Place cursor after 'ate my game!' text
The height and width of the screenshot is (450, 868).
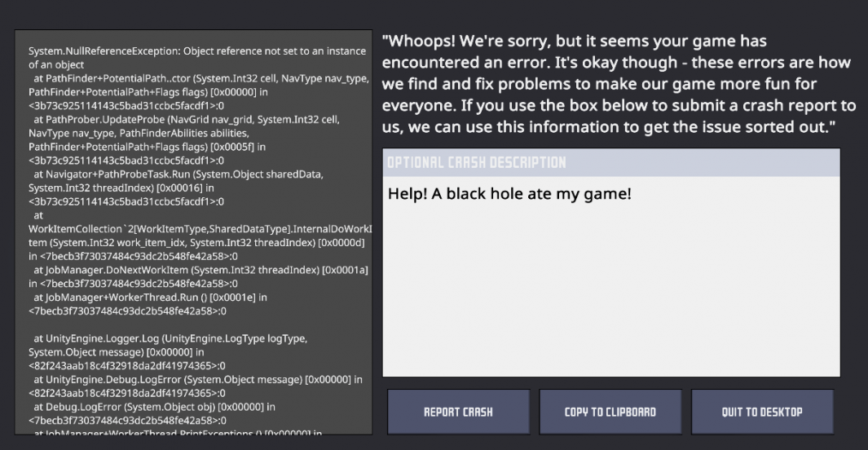point(632,194)
